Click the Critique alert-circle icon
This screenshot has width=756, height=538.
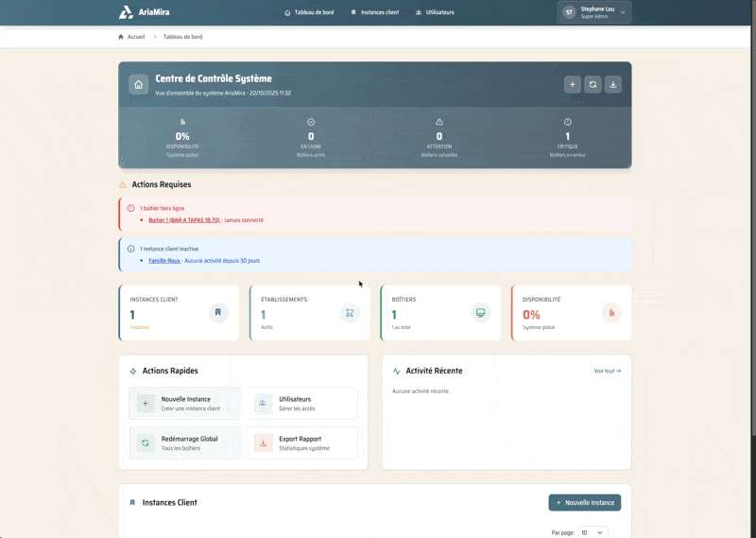point(568,122)
